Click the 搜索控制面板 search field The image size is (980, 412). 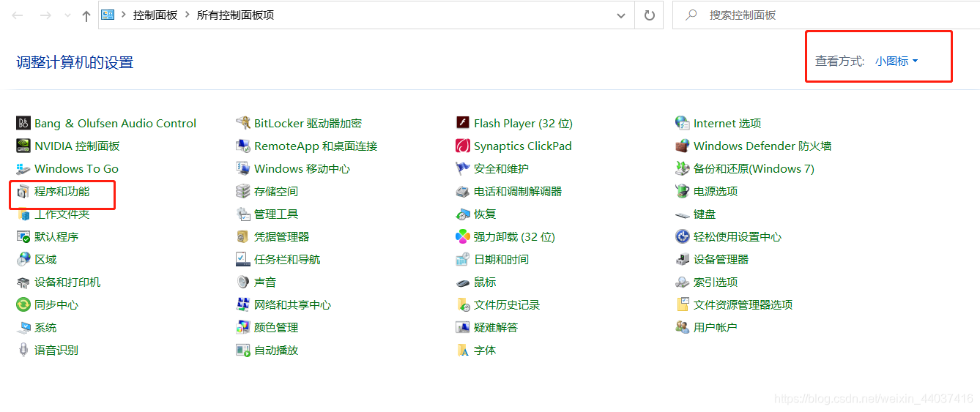tap(825, 15)
